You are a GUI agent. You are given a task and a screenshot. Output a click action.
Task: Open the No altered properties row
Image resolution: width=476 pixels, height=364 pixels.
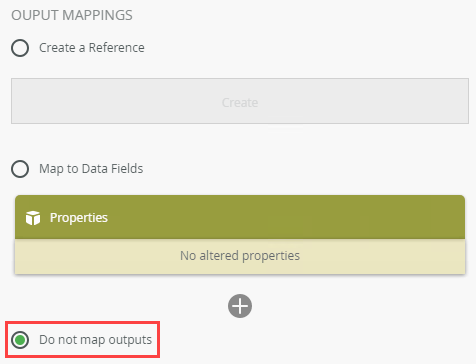tap(240, 256)
